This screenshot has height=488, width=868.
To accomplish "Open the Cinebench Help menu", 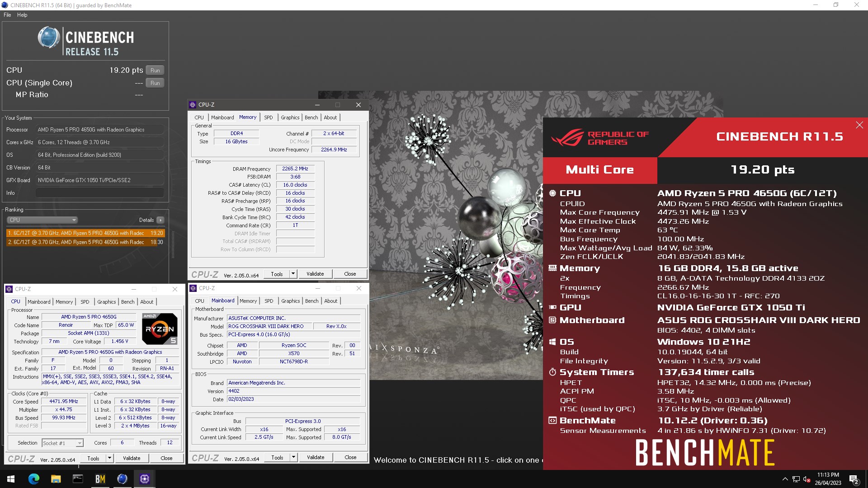I will [22, 15].
